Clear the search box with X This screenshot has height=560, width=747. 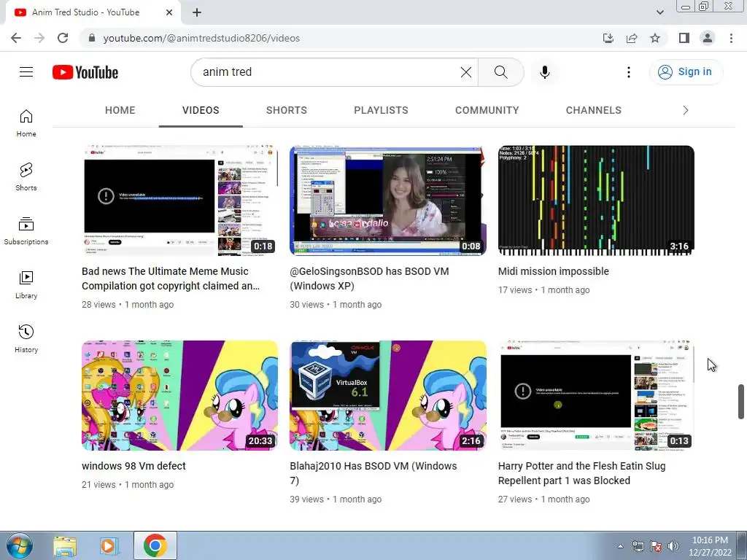[466, 72]
